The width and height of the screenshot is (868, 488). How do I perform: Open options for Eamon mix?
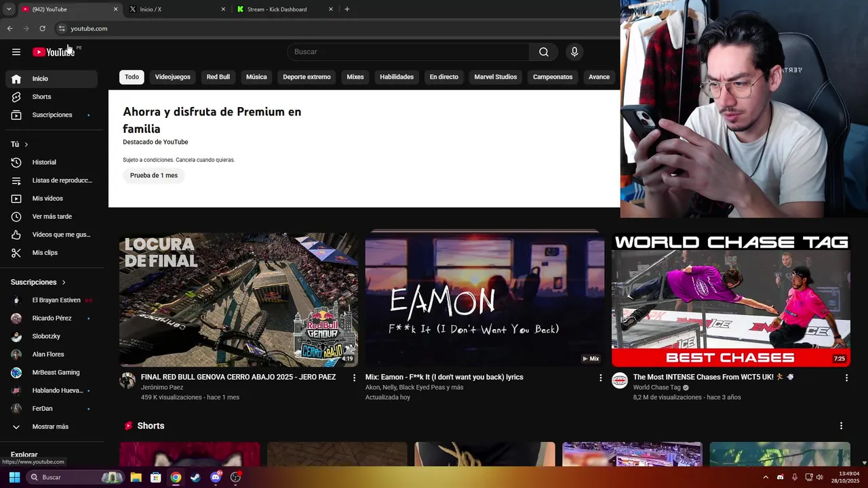click(600, 378)
